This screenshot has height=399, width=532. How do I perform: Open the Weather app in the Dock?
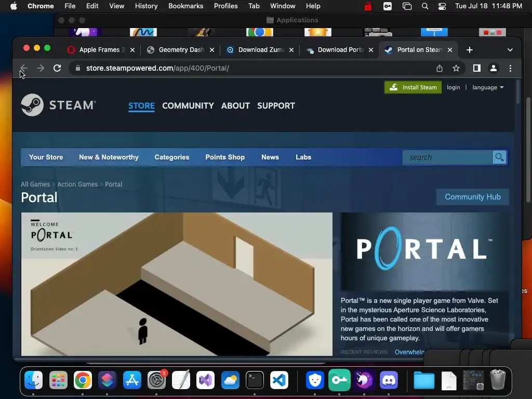pyautogui.click(x=230, y=380)
